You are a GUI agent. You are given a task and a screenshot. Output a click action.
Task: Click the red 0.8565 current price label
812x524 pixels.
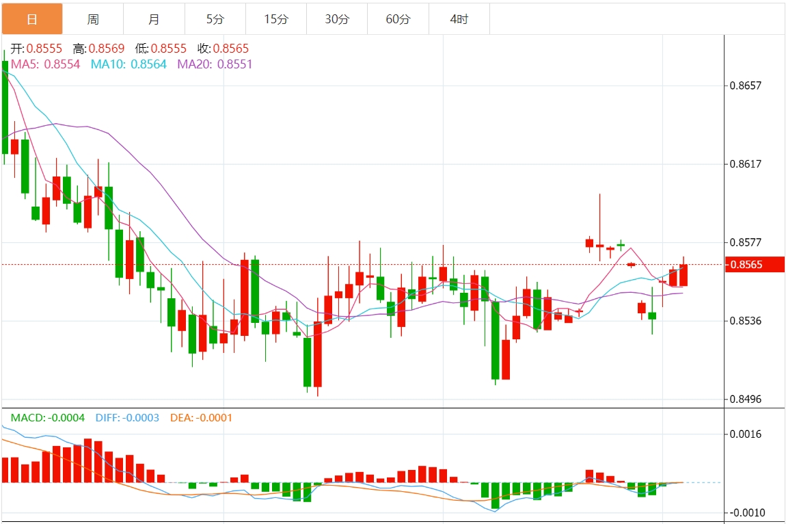[x=755, y=264]
